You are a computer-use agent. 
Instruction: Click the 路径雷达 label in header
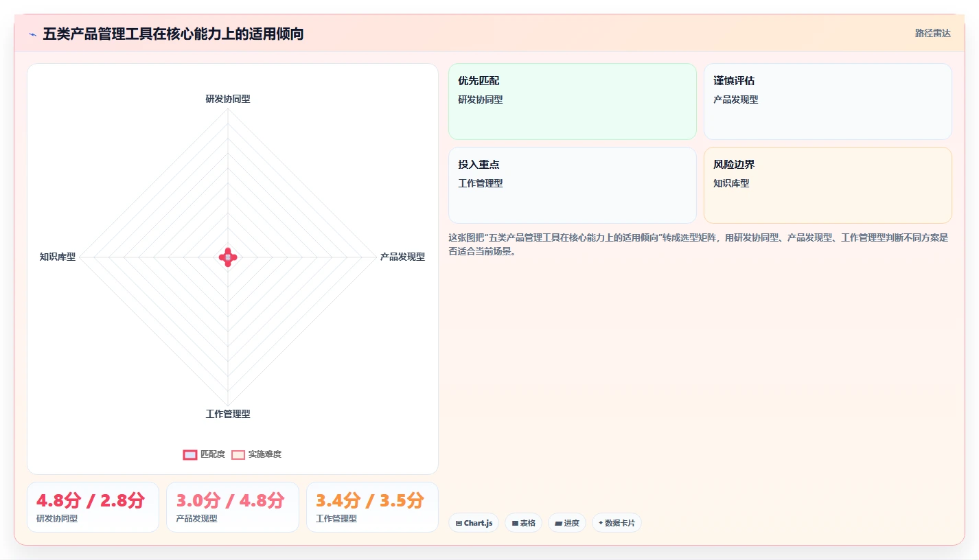point(932,33)
